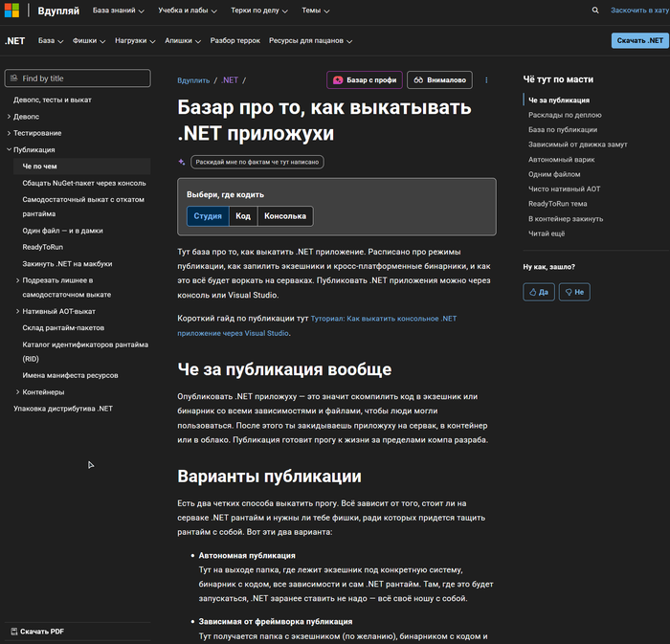
Task: Toggle Внималово focus mode button
Action: (439, 79)
